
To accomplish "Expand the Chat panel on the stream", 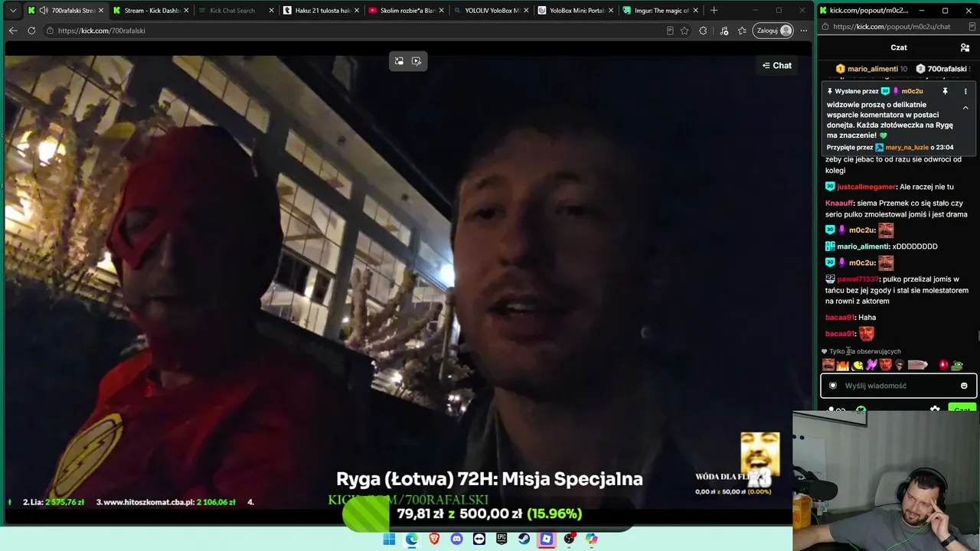I will [777, 66].
